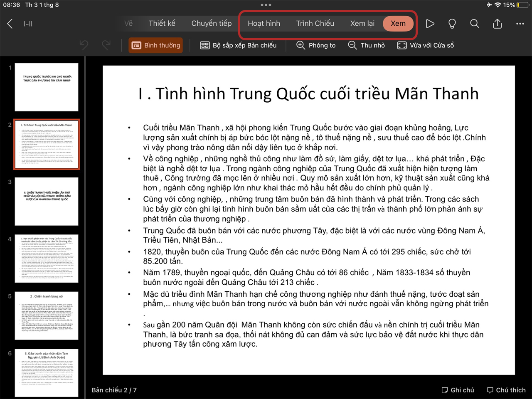Image resolution: width=532 pixels, height=399 pixels.
Task: Tap the 08:36 clock in status bar
Action: [11, 5]
